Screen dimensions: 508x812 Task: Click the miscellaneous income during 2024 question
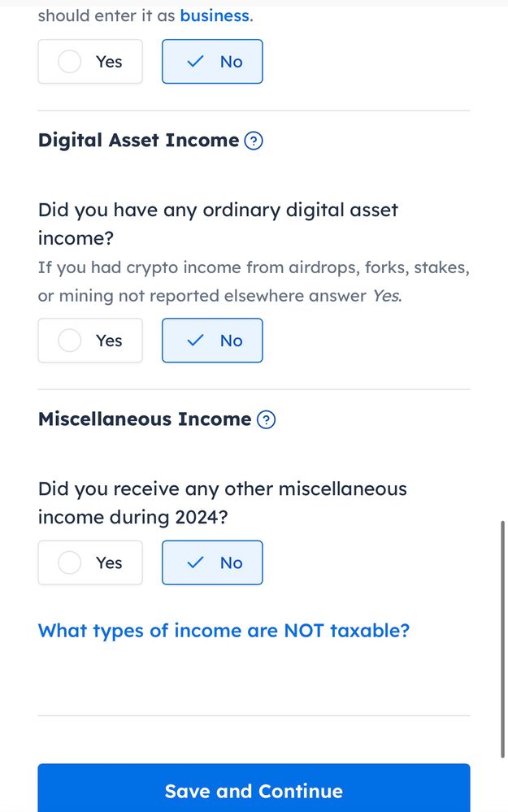click(222, 502)
